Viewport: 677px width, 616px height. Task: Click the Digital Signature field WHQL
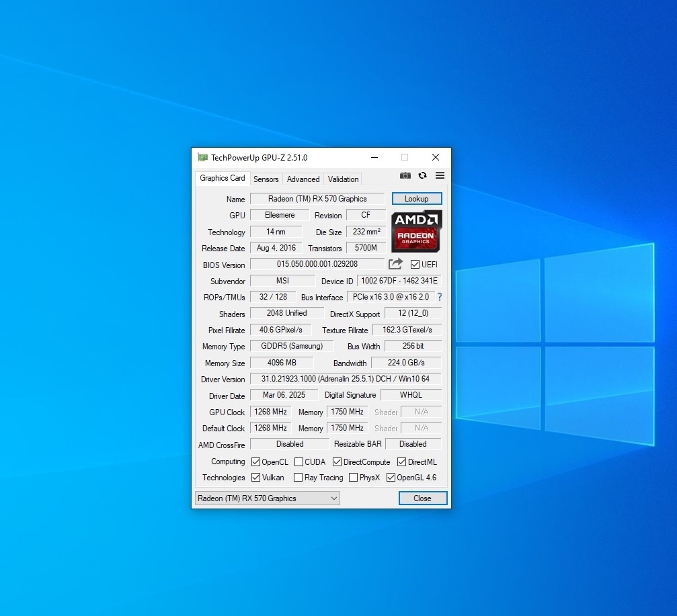(x=411, y=395)
